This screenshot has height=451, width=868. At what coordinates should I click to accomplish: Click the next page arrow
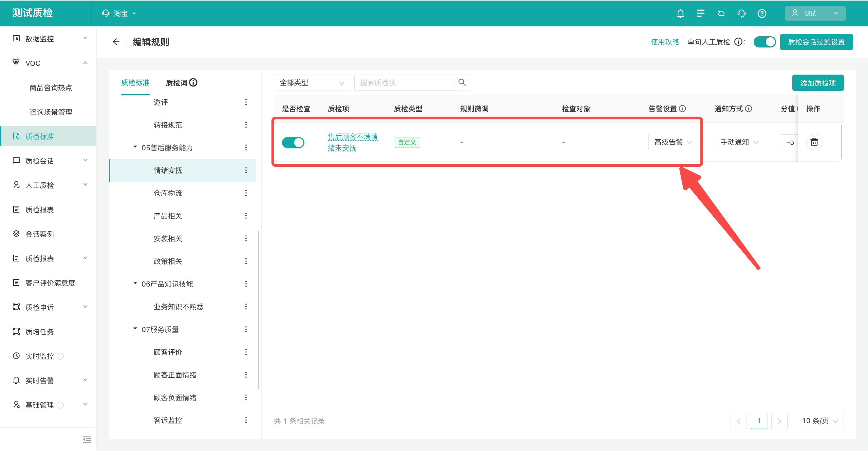pyautogui.click(x=779, y=421)
